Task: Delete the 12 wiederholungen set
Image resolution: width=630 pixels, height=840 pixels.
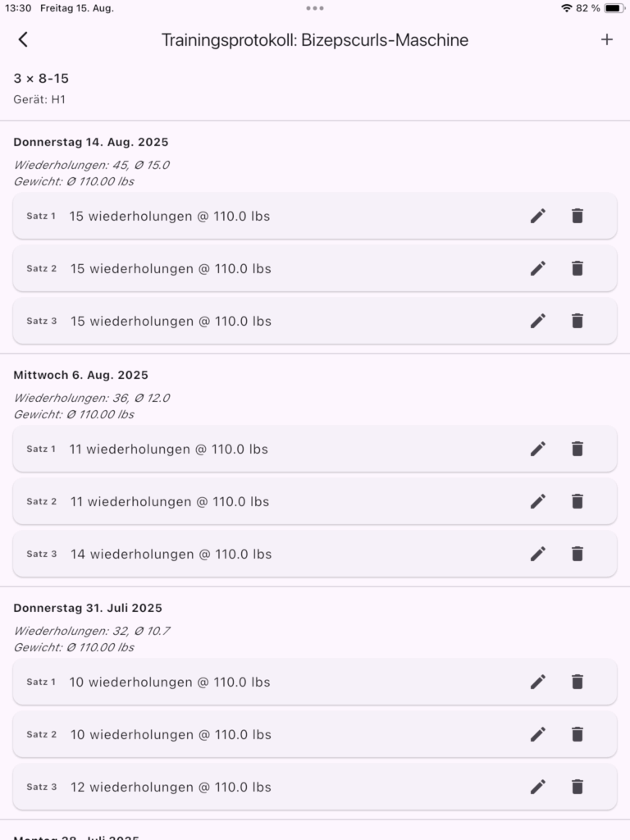Action: (x=577, y=787)
